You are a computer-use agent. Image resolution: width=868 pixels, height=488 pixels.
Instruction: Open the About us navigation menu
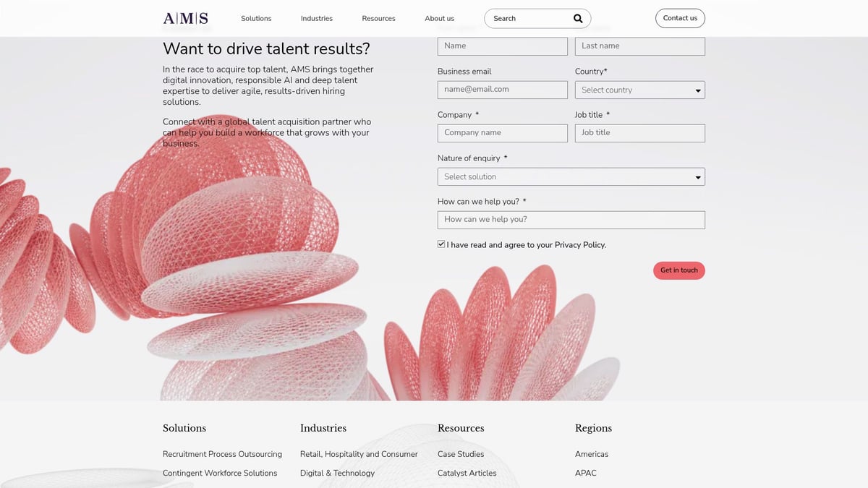439,18
